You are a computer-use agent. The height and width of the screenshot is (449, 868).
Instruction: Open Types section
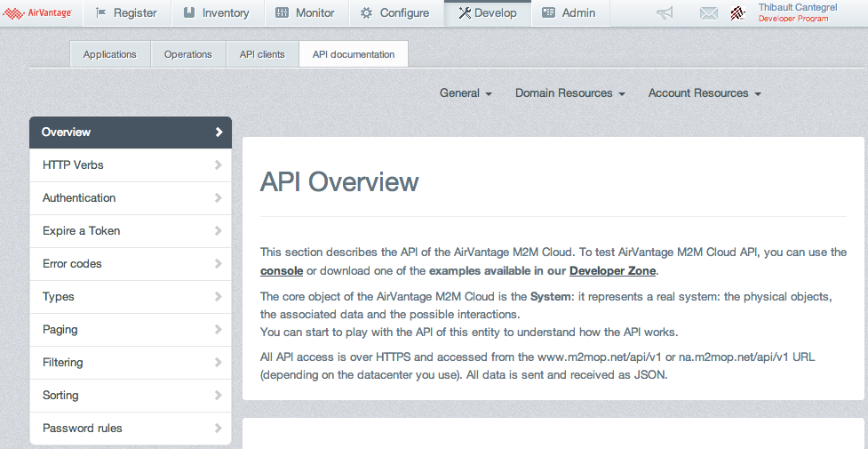click(x=131, y=297)
